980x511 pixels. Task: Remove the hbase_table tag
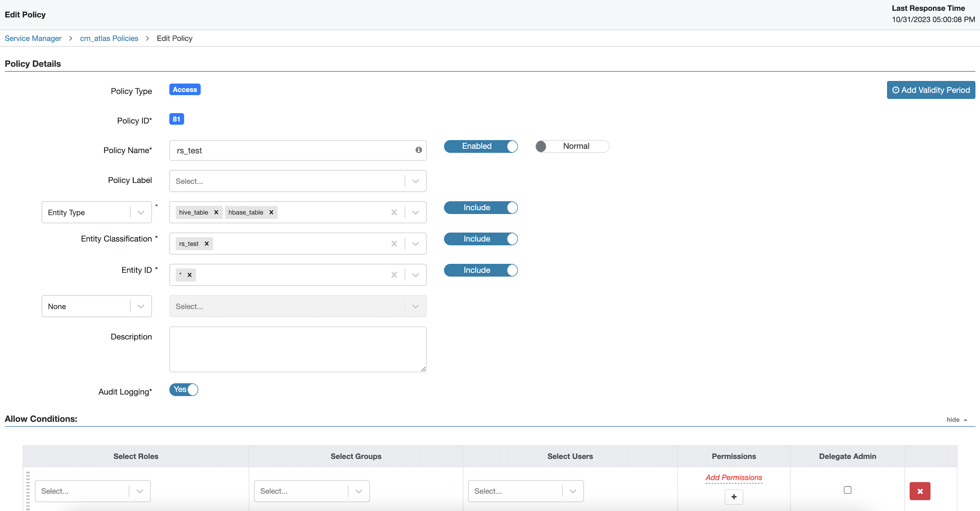271,212
